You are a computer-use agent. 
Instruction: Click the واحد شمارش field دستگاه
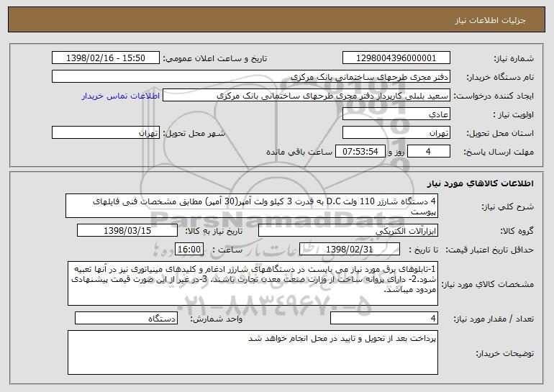[126, 318]
